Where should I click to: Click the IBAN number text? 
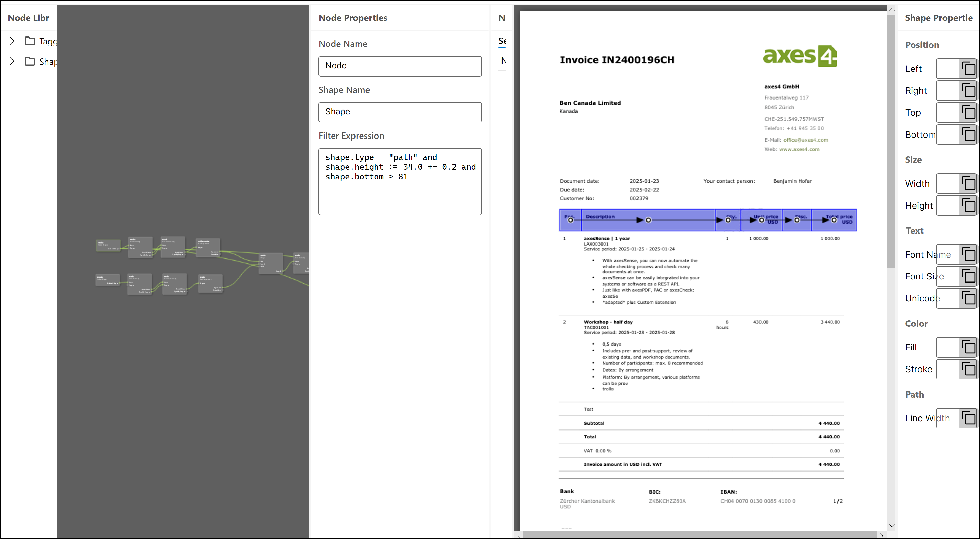(758, 501)
